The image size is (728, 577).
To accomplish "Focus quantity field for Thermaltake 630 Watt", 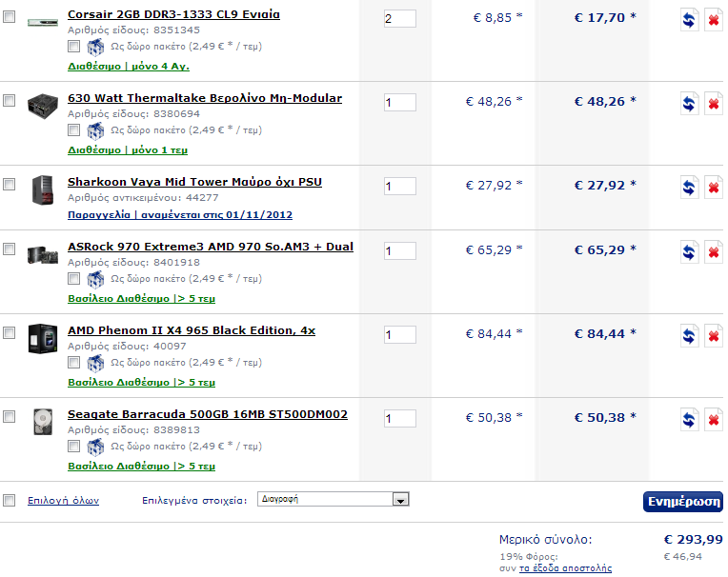I will [400, 103].
